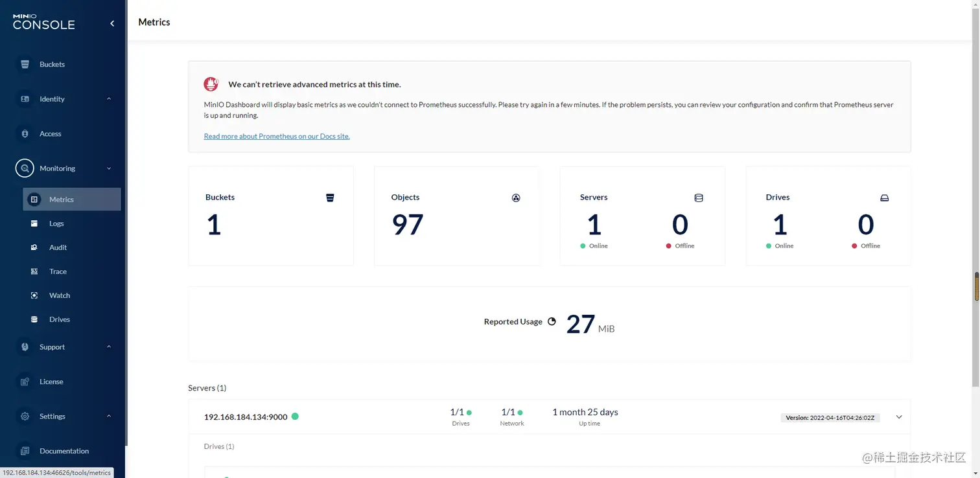The image size is (980, 478).
Task: Click the Access lock icon in sidebar
Action: [x=25, y=133]
